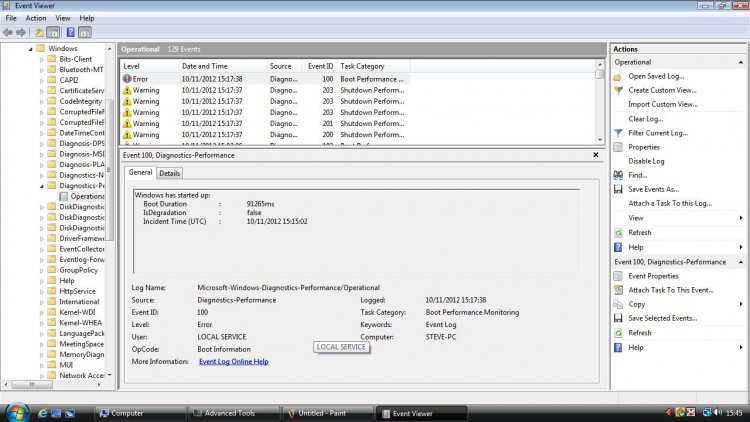Click the Up one level folder icon
Viewport: 750px width, 422px height.
point(39,33)
